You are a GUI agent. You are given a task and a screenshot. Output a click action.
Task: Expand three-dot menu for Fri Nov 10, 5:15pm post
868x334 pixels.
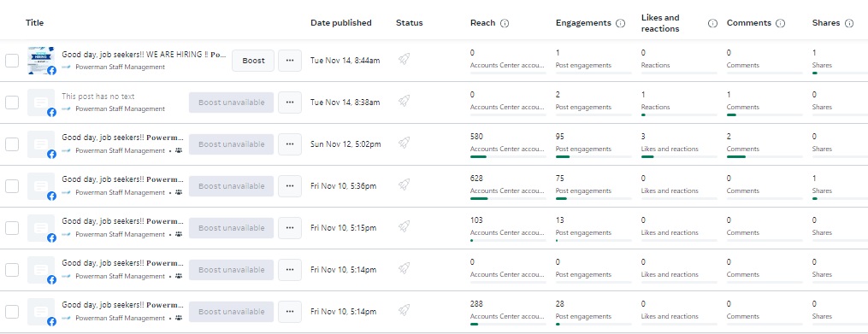click(290, 228)
